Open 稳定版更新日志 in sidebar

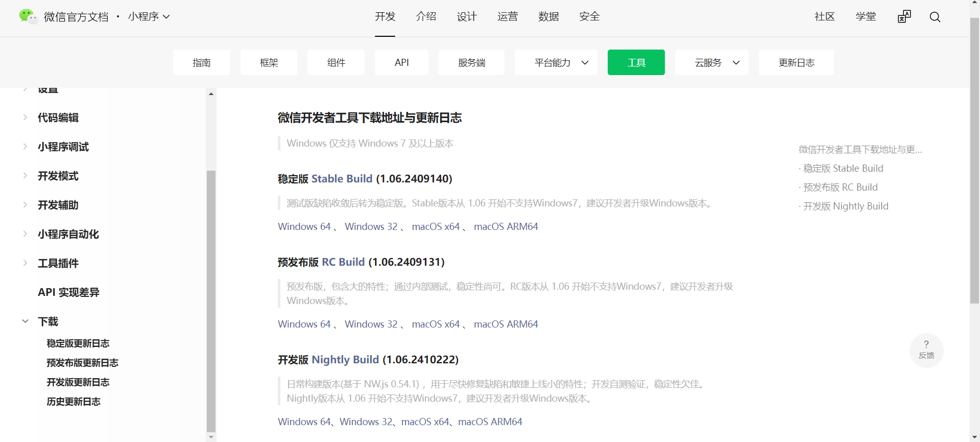click(78, 343)
